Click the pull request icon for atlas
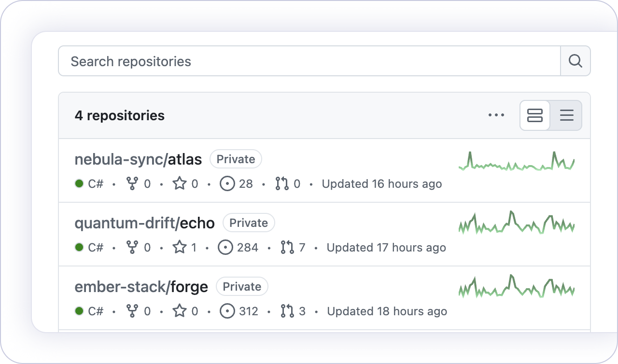618x364 pixels. pyautogui.click(x=281, y=183)
